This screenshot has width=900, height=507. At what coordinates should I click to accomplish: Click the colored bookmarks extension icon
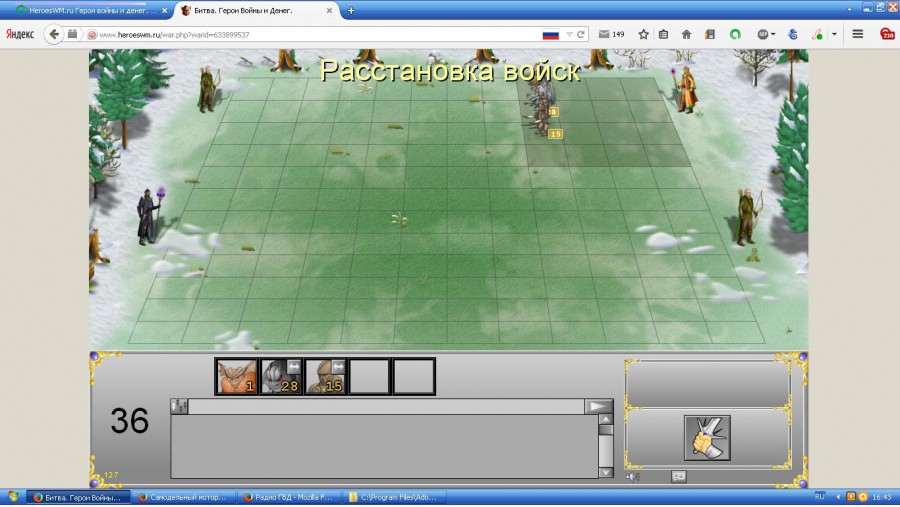click(x=710, y=34)
